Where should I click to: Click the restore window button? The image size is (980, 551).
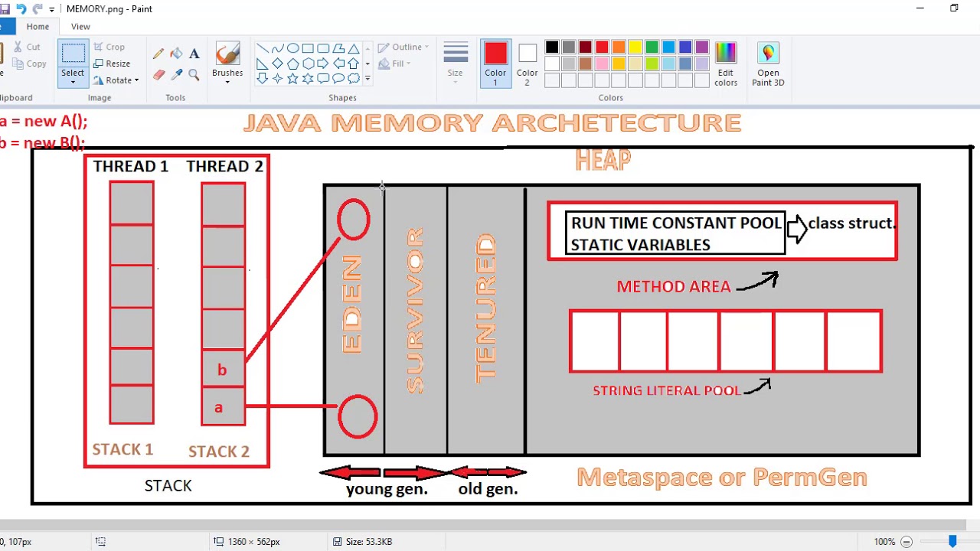[x=954, y=8]
